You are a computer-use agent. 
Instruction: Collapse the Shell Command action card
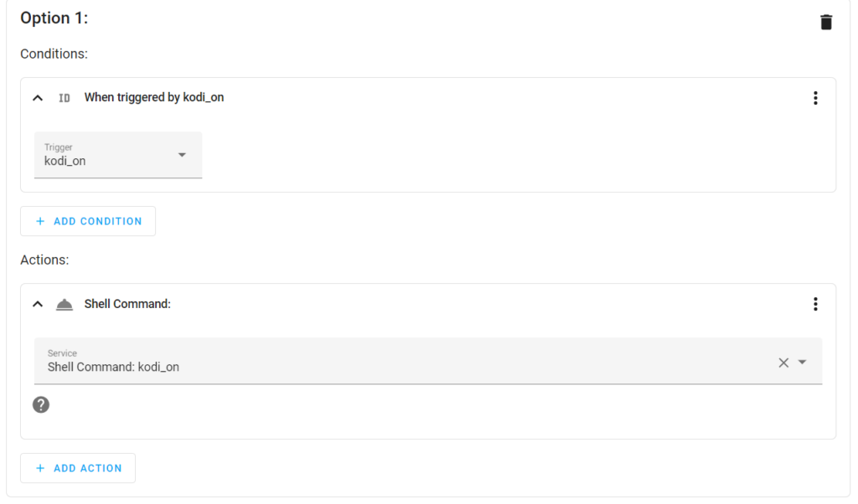(38, 305)
